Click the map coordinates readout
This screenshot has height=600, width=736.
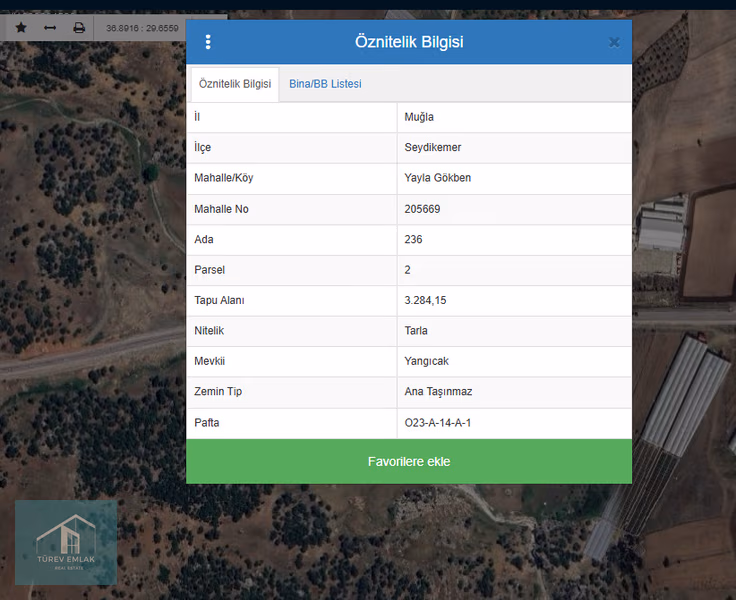[x=142, y=28]
